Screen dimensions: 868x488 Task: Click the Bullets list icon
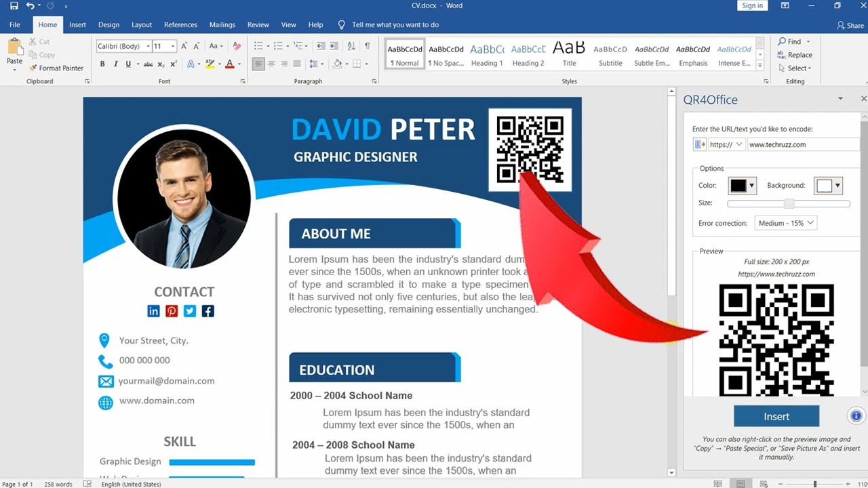pos(258,46)
